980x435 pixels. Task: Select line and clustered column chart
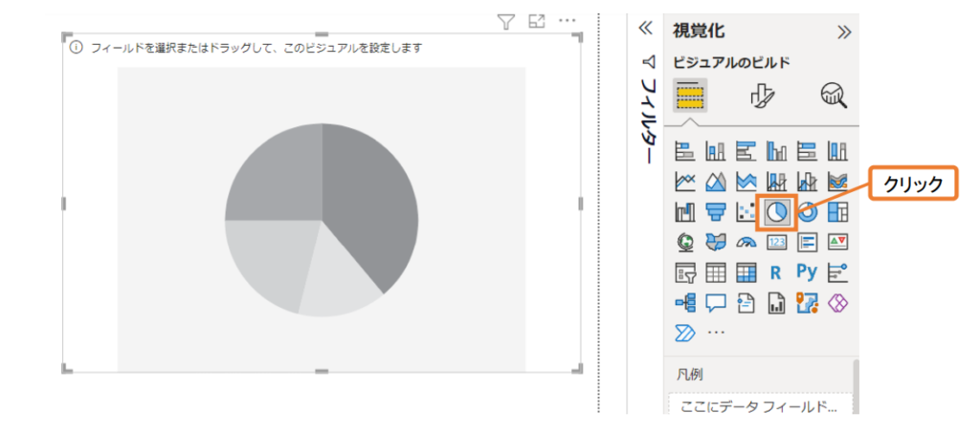click(x=808, y=182)
